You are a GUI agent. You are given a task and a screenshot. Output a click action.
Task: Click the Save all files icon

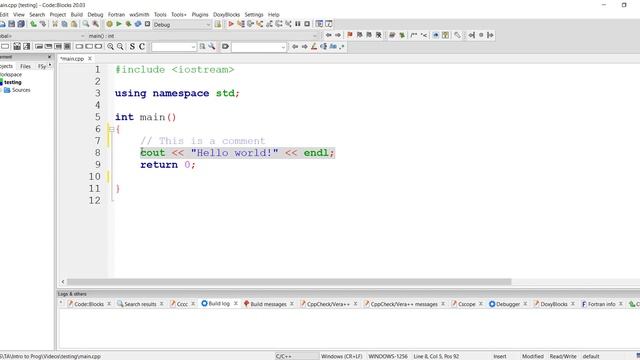click(21, 24)
